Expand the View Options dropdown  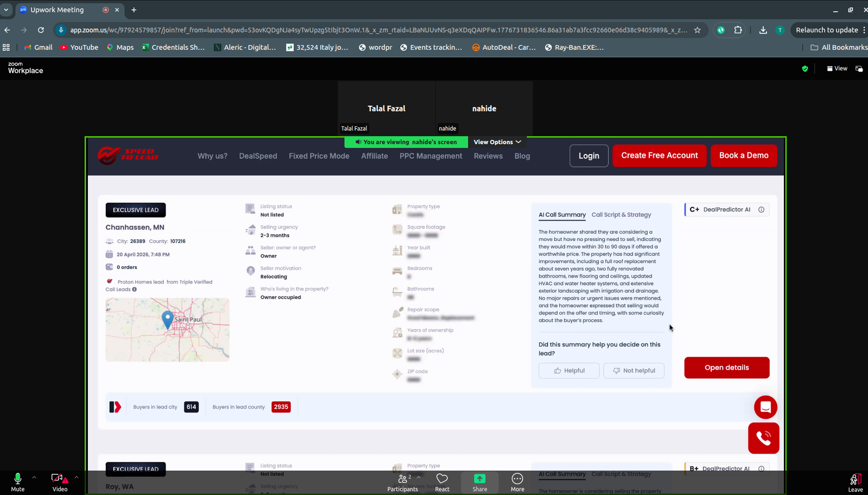[497, 142]
